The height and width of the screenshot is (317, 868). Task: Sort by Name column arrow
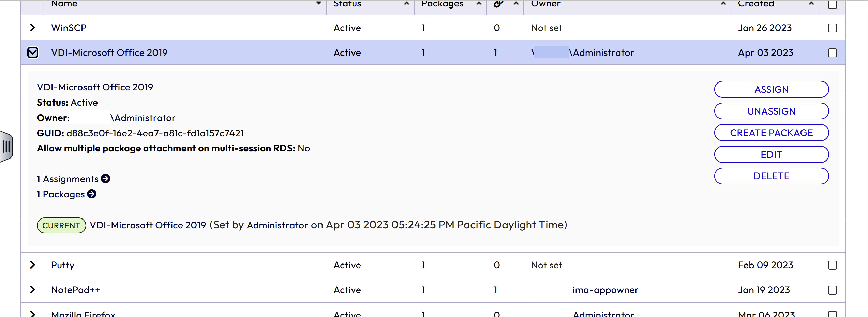coord(318,3)
